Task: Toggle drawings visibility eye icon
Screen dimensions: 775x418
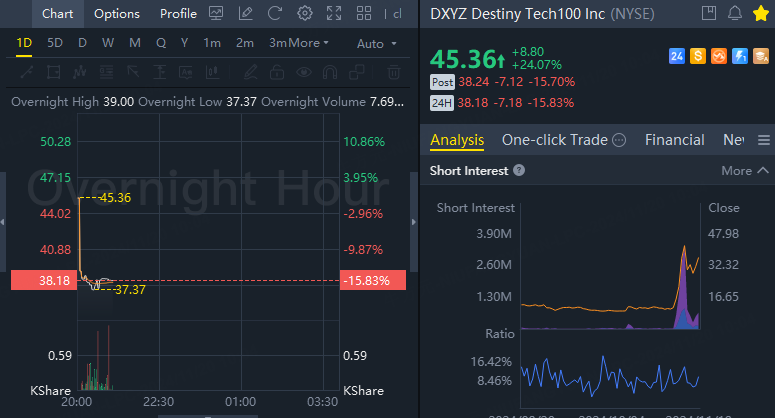Action: tap(303, 73)
